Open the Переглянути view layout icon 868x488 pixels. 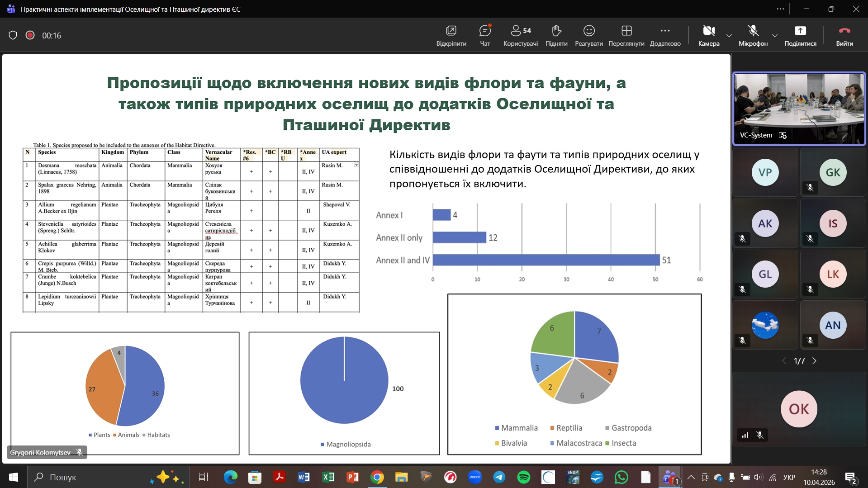pyautogui.click(x=626, y=31)
